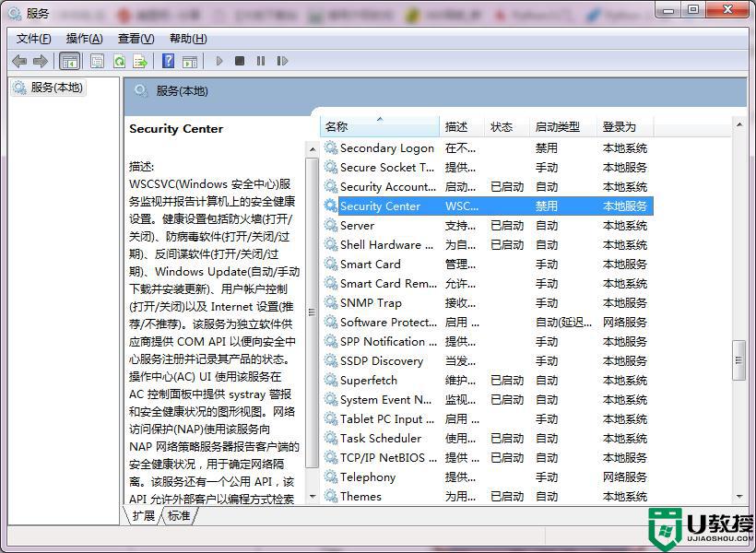
Task: Click the gear icon beside SNMP Trap
Action: click(x=331, y=302)
